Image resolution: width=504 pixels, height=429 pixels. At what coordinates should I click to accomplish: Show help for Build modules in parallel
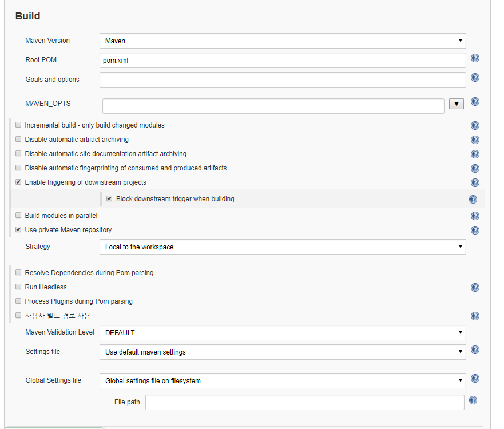coord(475,216)
